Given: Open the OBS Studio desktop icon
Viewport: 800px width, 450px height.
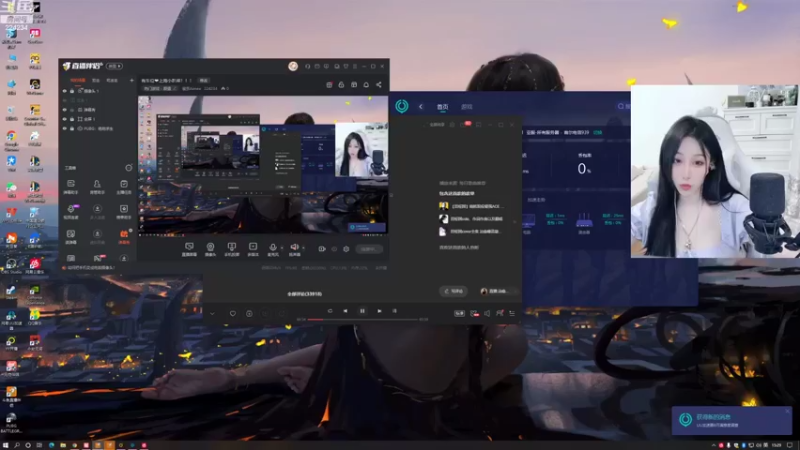Looking at the screenshot, I should [11, 266].
